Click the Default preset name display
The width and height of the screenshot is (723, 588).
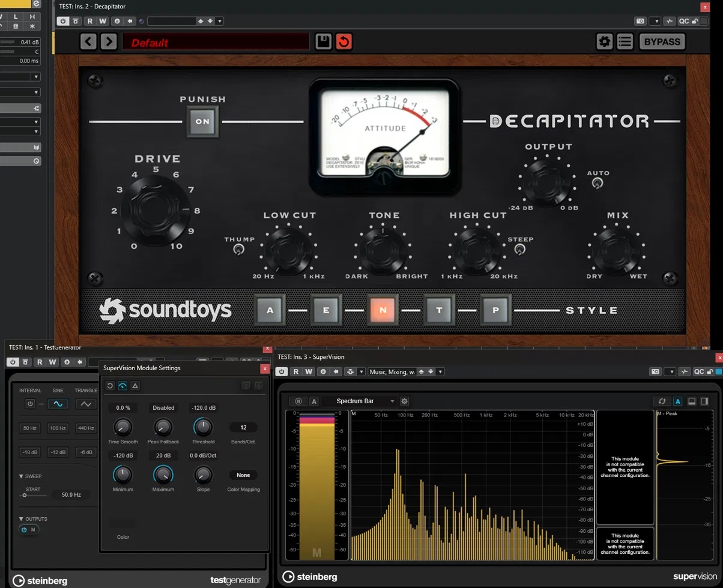(216, 42)
